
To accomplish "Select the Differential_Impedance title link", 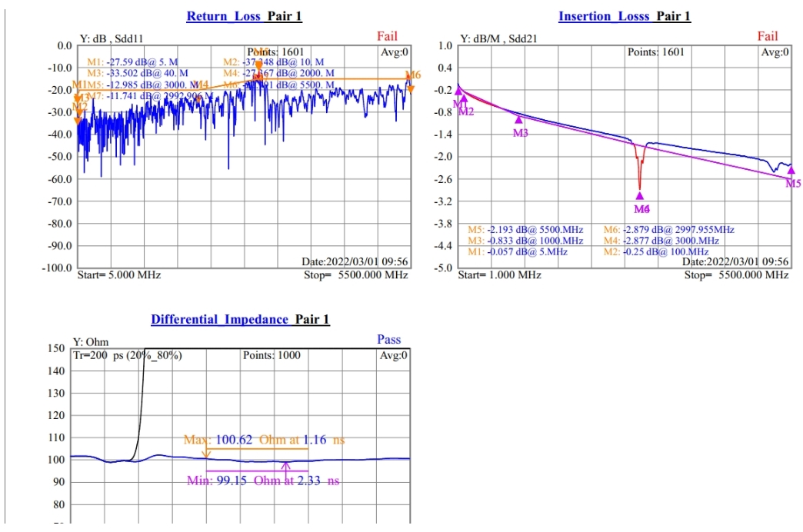I will (x=220, y=319).
